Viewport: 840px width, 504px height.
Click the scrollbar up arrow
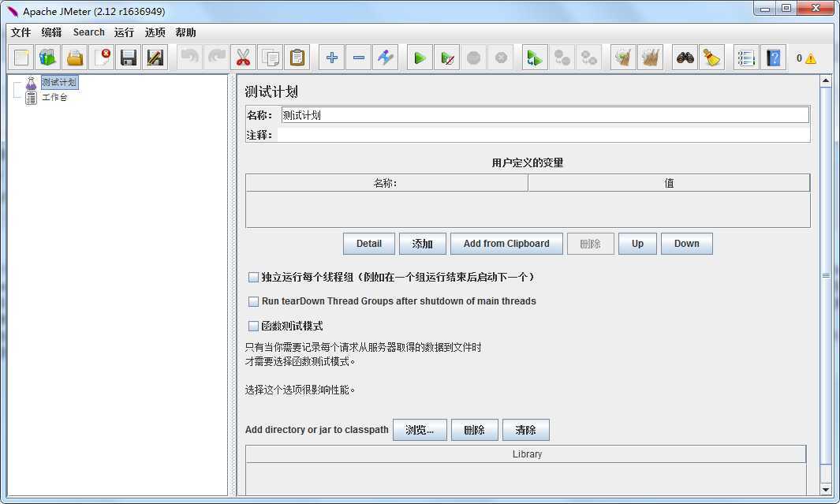826,81
